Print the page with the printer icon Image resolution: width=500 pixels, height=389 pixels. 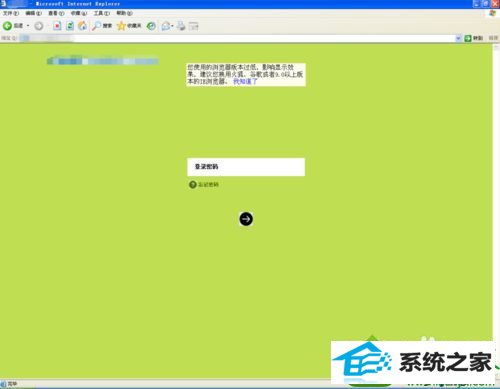click(x=181, y=26)
